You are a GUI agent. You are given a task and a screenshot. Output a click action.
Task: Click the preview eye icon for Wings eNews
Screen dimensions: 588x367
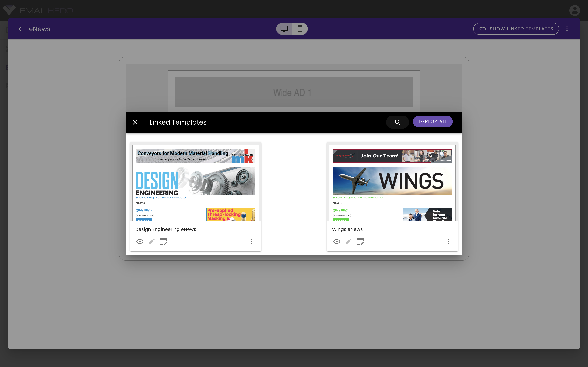[x=336, y=241]
